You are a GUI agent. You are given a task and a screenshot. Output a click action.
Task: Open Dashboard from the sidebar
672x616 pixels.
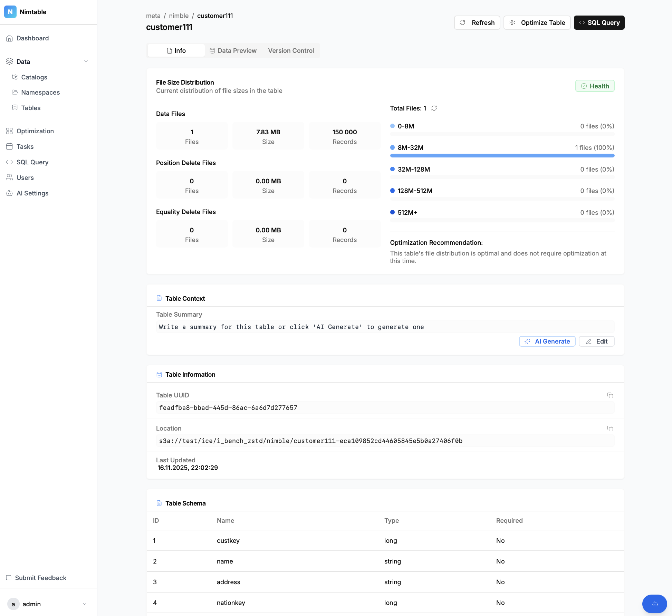pyautogui.click(x=32, y=38)
